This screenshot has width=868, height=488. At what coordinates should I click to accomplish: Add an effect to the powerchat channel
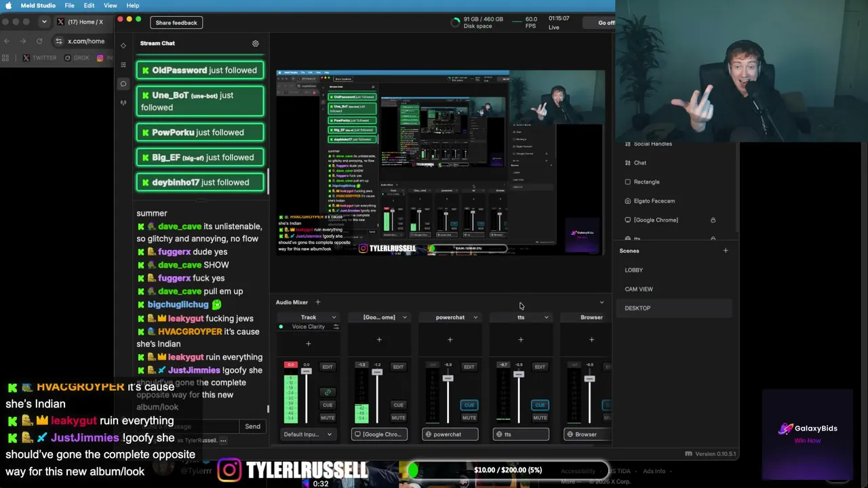pos(450,340)
